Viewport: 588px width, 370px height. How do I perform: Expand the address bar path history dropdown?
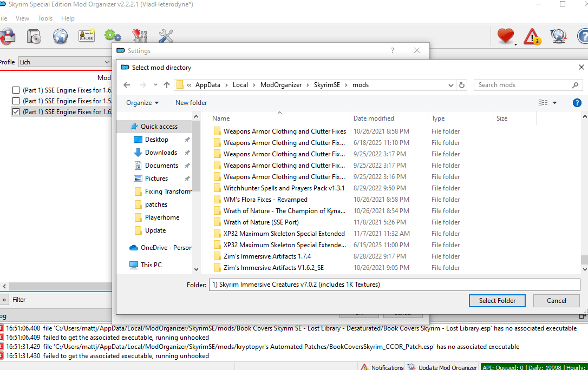[x=451, y=85]
